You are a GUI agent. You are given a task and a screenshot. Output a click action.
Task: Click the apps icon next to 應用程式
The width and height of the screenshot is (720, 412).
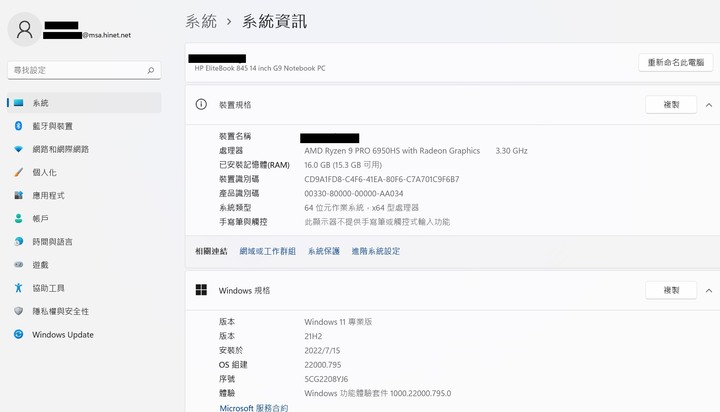coord(18,195)
